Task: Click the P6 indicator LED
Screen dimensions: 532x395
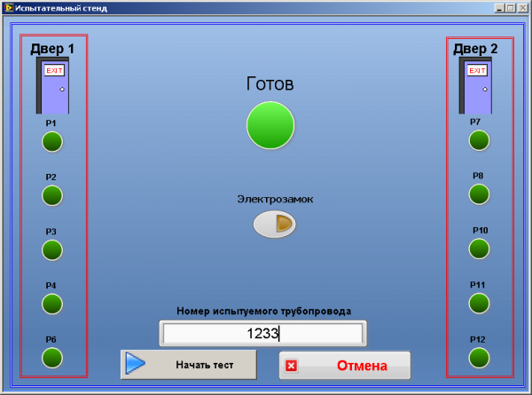Action: (52, 358)
